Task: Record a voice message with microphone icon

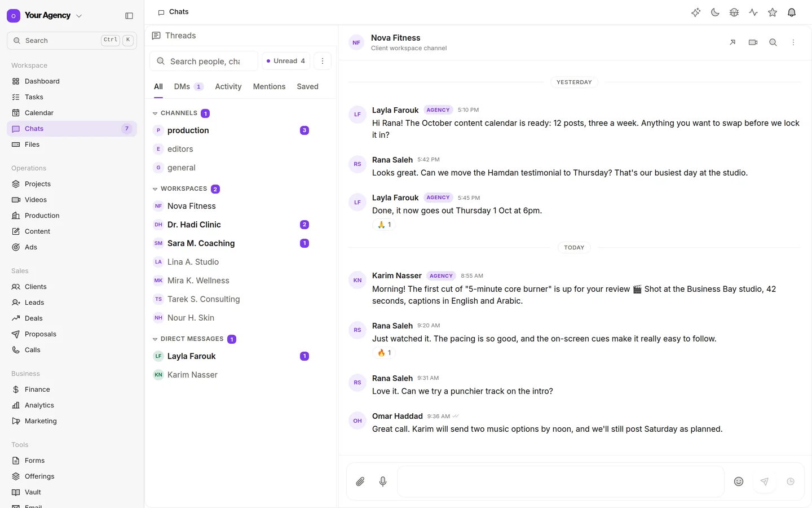Action: [383, 481]
